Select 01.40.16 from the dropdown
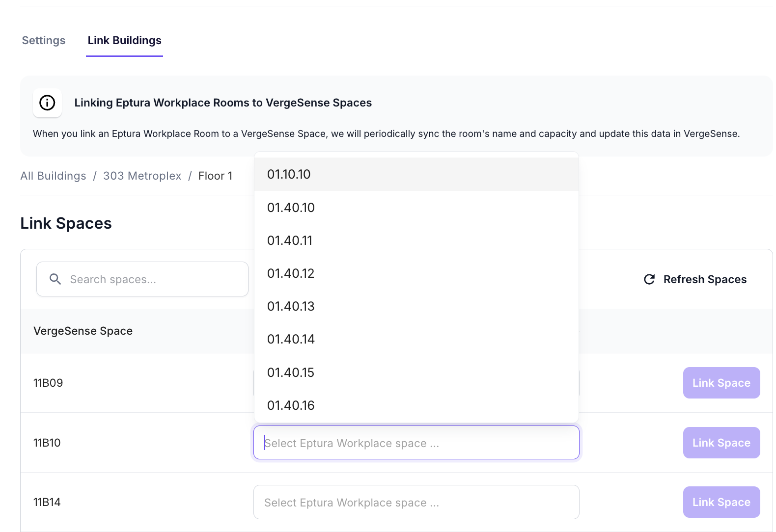Image resolution: width=776 pixels, height=532 pixels. point(416,405)
